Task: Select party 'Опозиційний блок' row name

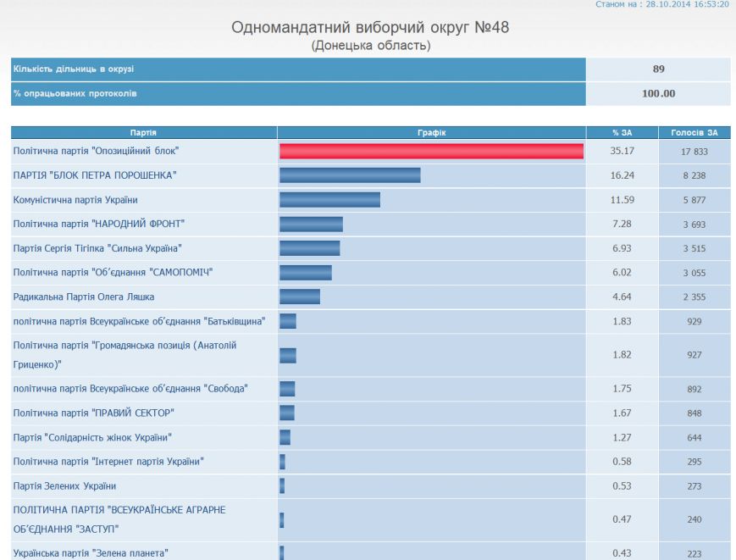Action: click(x=96, y=151)
